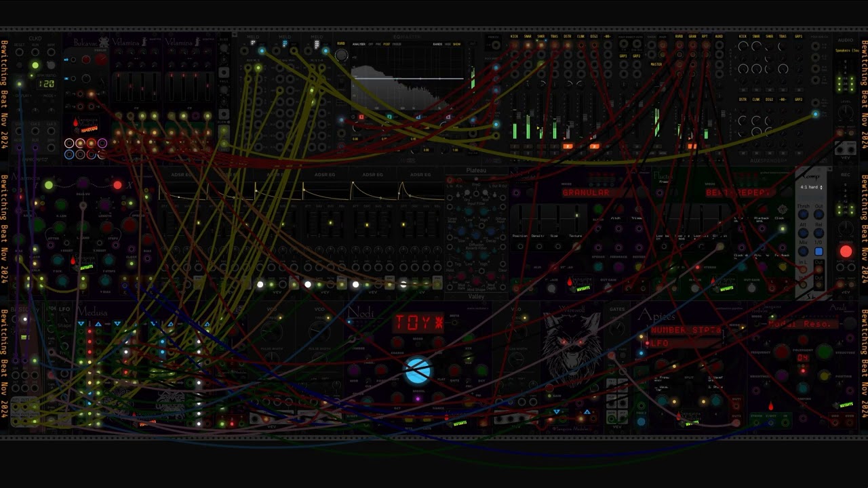Click the blue square button on Comp module
Viewport: 868px width, 488px height.
[x=818, y=251]
